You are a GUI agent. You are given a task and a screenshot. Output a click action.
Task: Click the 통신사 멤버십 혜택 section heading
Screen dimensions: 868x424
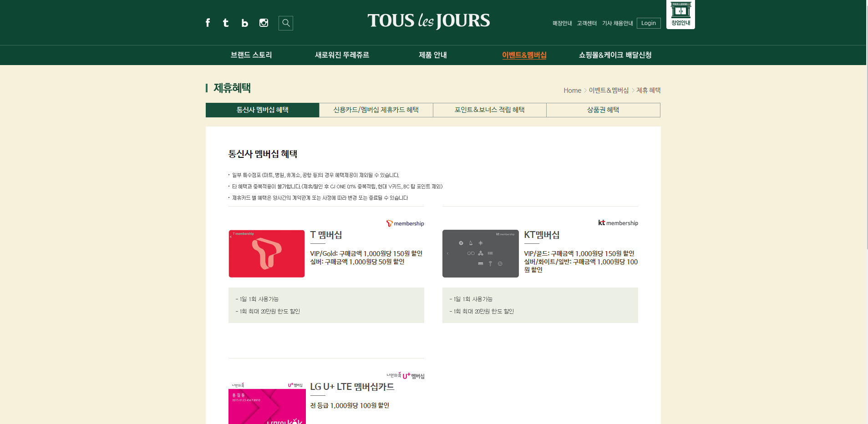(263, 154)
